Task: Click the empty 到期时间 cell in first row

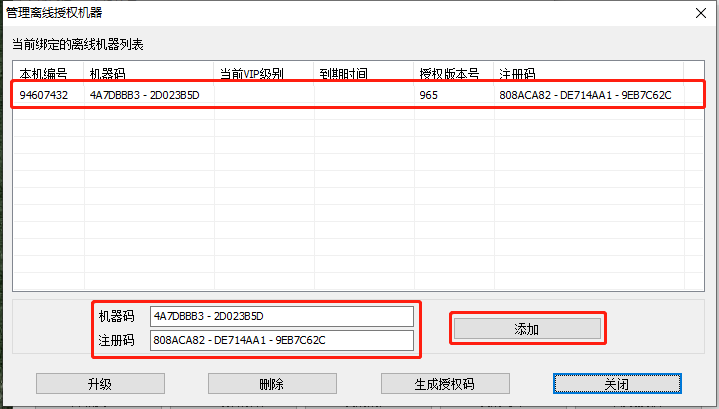Action: 364,96
